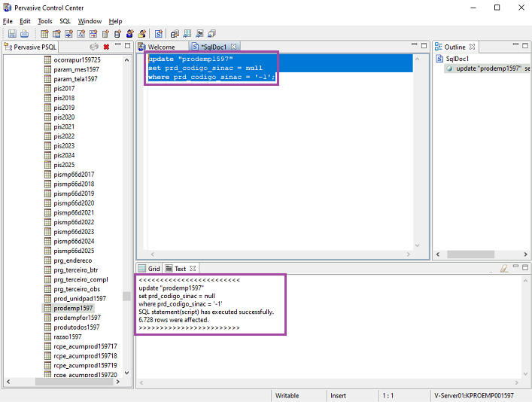This screenshot has width=532, height=402.
Task: Click the table list scroll down arrow
Action: pos(126,372)
